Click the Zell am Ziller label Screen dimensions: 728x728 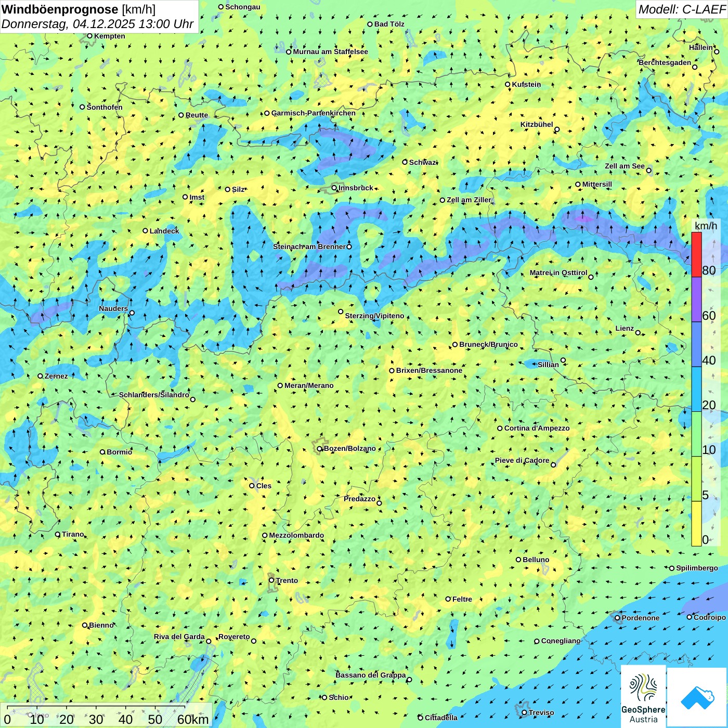469,200
